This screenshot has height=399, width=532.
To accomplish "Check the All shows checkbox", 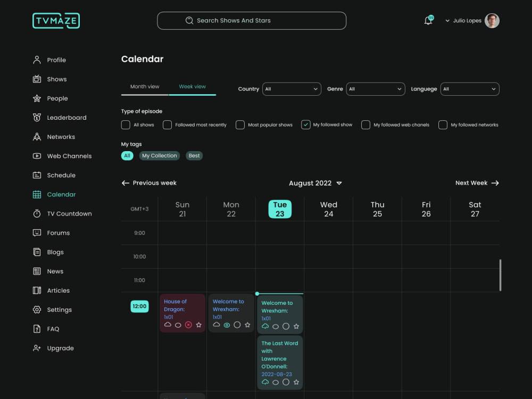I will click(x=126, y=125).
